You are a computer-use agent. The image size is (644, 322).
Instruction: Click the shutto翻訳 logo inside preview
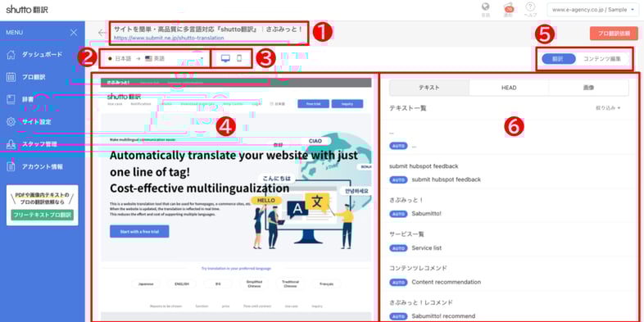click(124, 97)
